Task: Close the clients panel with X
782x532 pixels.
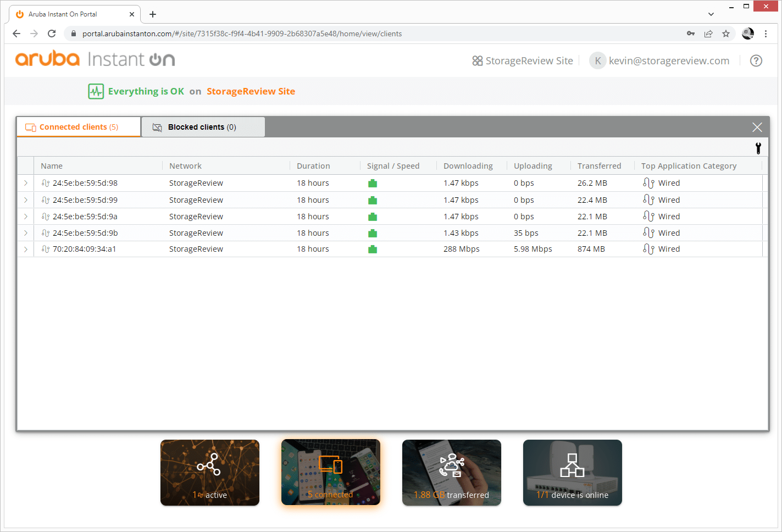Action: (x=757, y=127)
